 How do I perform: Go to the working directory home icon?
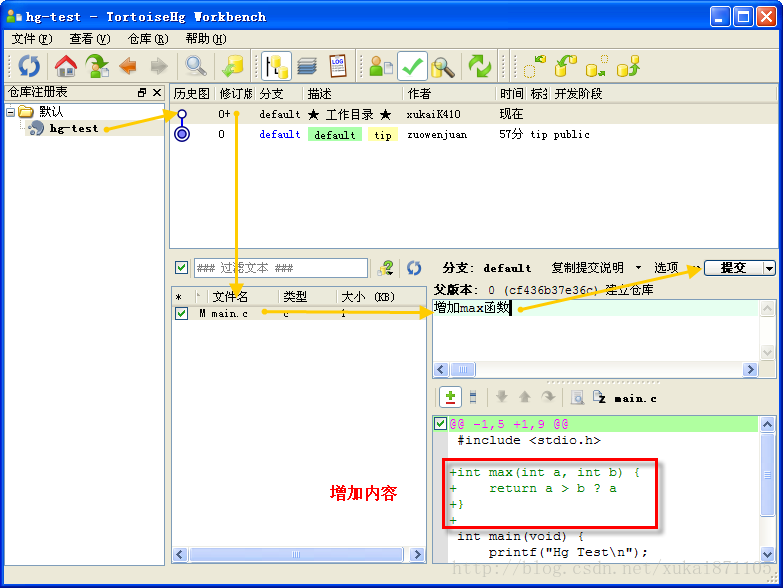[x=65, y=65]
